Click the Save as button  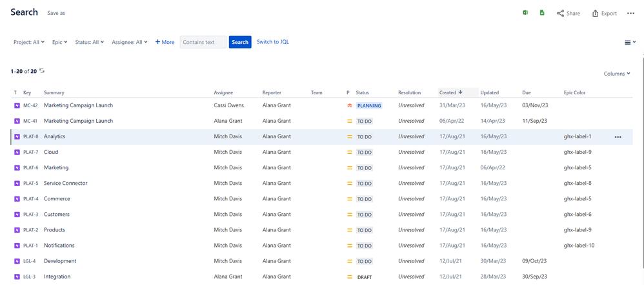56,13
